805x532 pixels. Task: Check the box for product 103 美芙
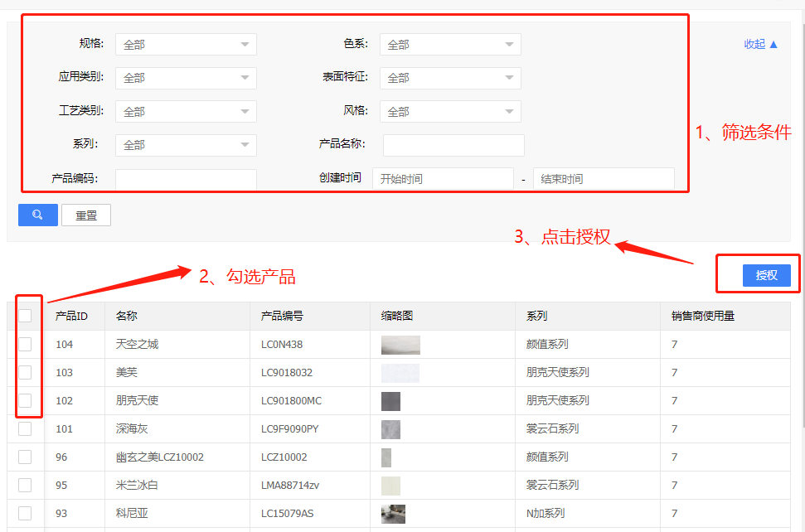click(25, 372)
